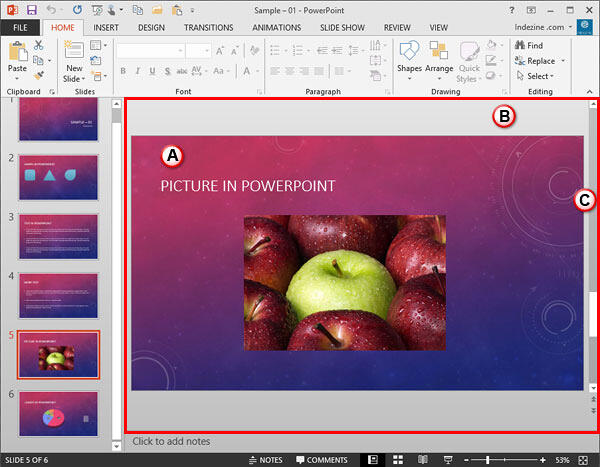Expand the Replace dropdown arrow

point(563,61)
